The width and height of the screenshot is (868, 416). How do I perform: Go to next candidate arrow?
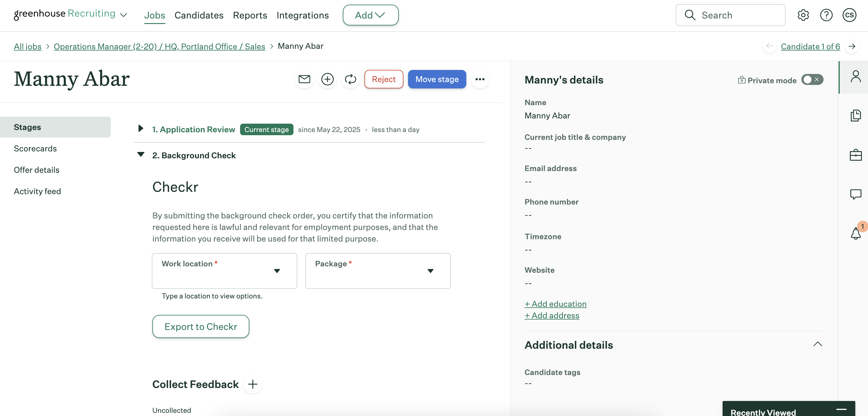click(852, 46)
